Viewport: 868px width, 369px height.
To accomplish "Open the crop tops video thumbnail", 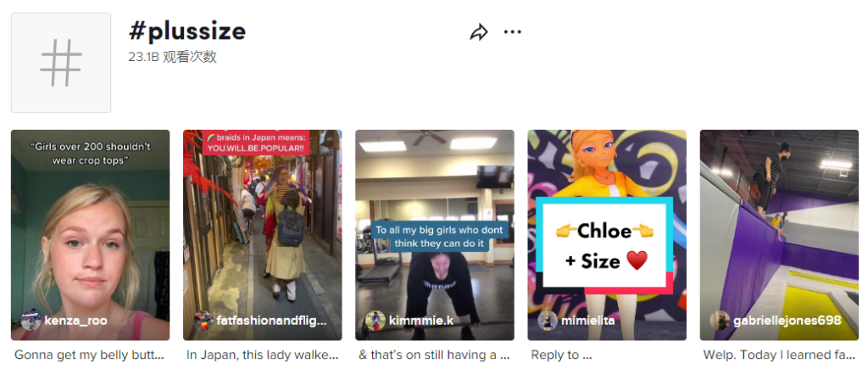I will (x=90, y=235).
